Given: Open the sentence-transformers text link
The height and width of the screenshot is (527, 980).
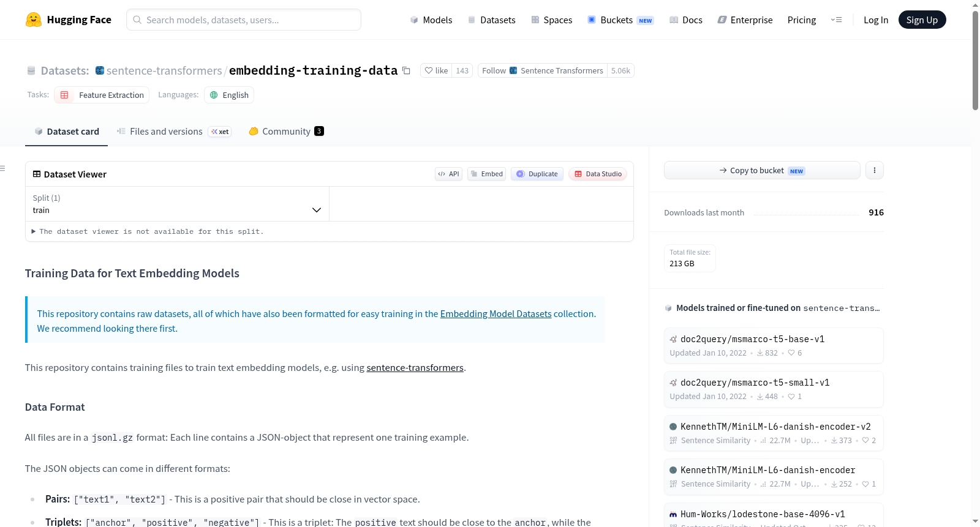Looking at the screenshot, I should (x=415, y=368).
